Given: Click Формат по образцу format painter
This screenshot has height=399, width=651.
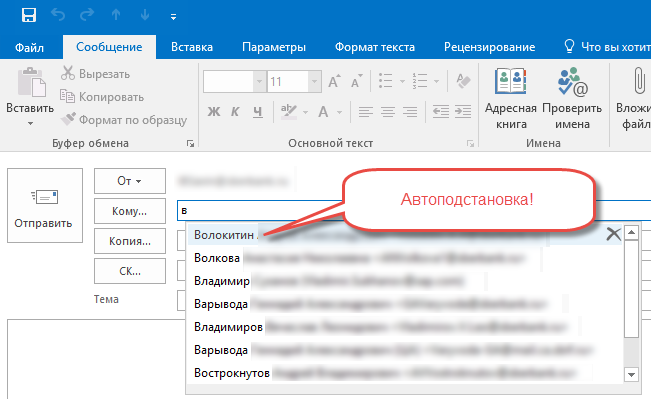Looking at the screenshot, I should click(x=124, y=120).
